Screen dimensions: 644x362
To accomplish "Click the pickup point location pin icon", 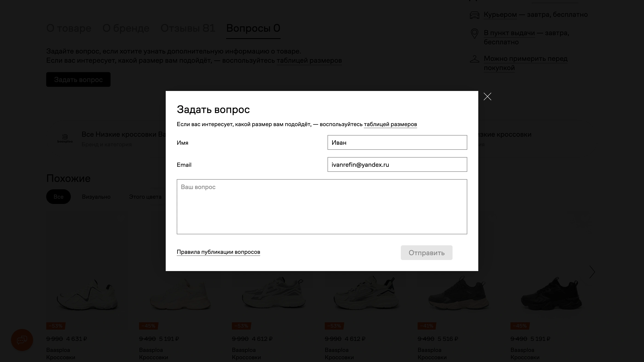I will [x=474, y=34].
